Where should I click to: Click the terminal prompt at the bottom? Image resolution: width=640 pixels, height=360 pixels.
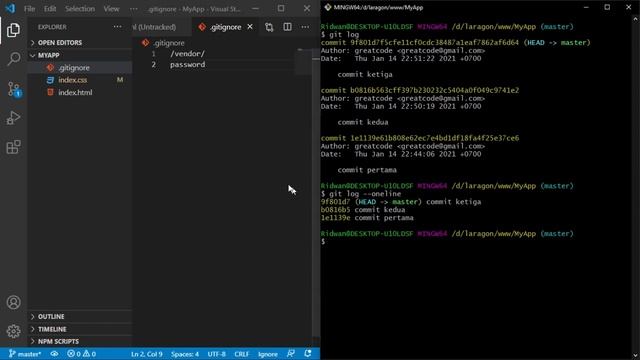(x=323, y=242)
